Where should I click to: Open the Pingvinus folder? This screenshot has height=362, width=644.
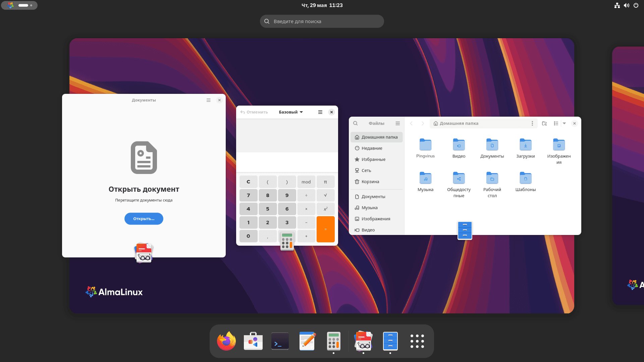pyautogui.click(x=425, y=148)
